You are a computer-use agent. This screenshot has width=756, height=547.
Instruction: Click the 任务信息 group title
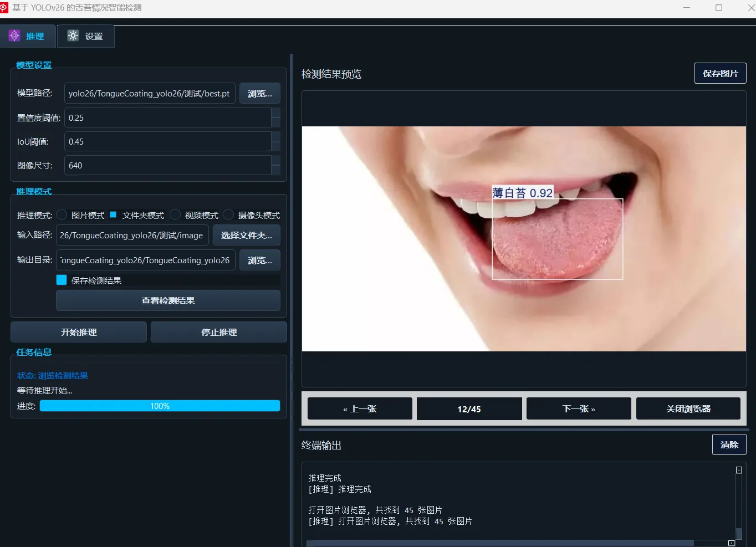point(34,352)
